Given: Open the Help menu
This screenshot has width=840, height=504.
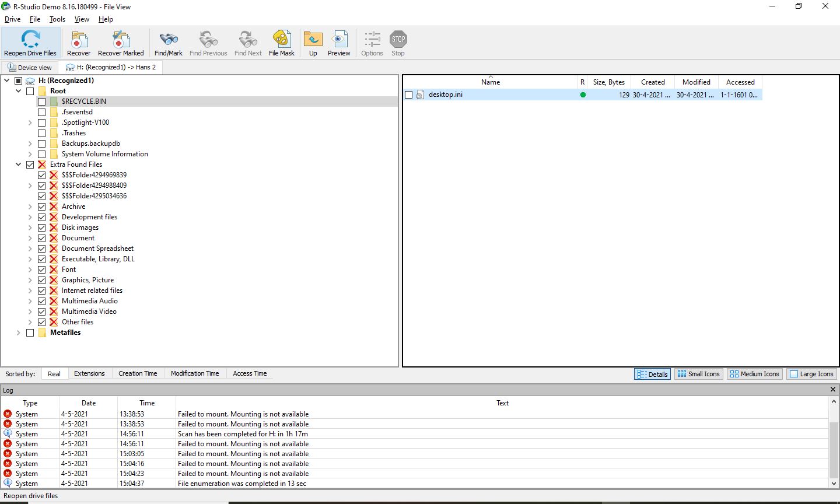Looking at the screenshot, I should [106, 19].
